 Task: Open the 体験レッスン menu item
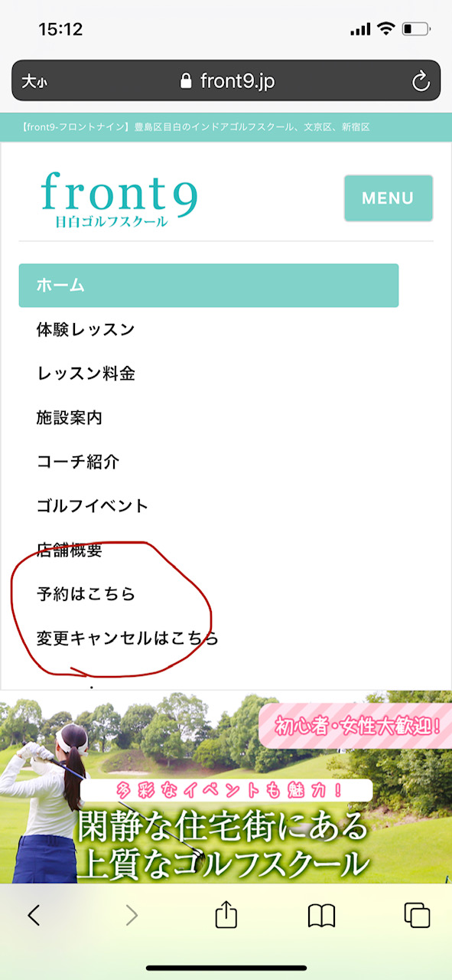coord(86,330)
